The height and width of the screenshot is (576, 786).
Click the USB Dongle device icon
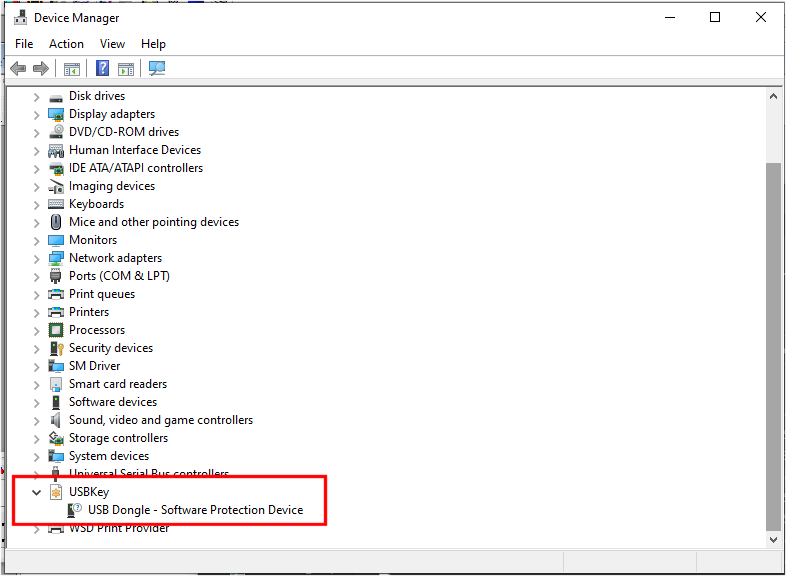tap(75, 510)
